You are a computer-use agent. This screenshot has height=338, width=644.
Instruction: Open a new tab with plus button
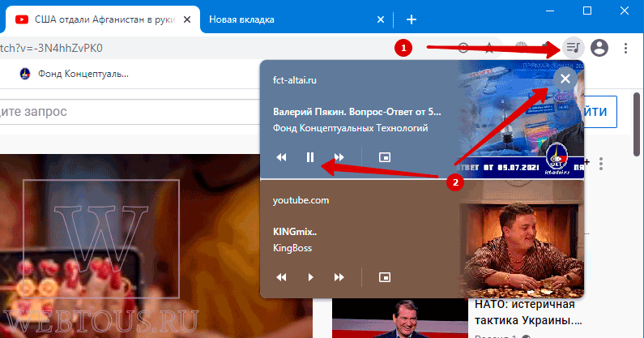[x=412, y=19]
